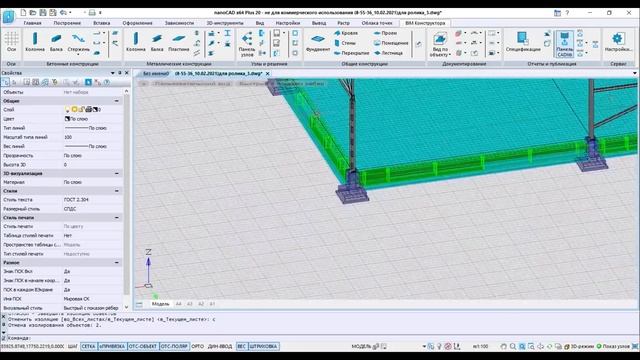Toggle ОТС-ОБЪЕКТ object tracking
This screenshot has width=640, height=360.
(142, 347)
